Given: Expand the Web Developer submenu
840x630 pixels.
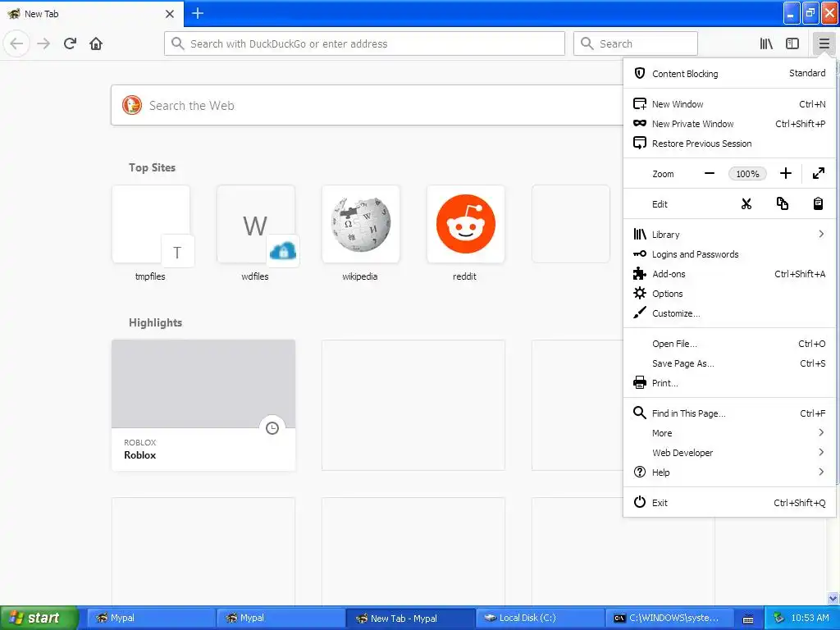Looking at the screenshot, I should [x=729, y=453].
